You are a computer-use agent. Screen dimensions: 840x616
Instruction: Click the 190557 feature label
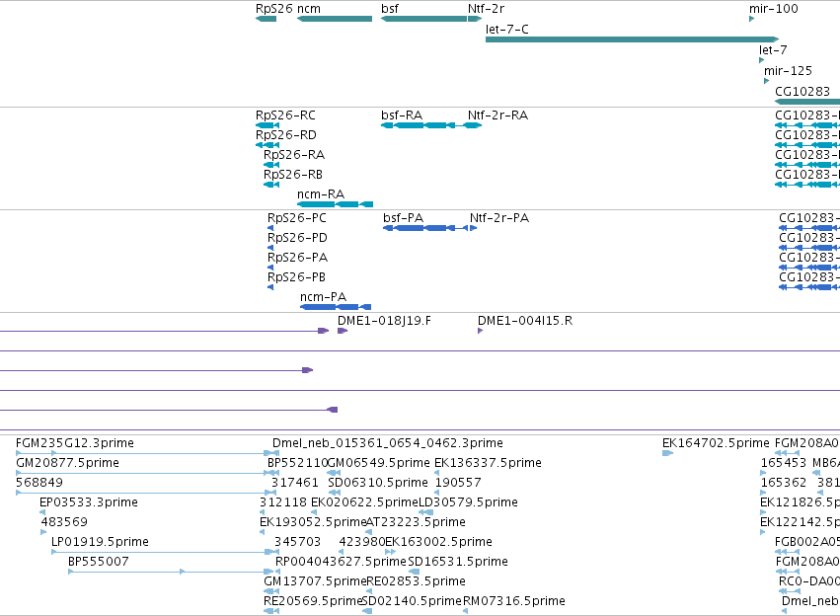pos(458,483)
